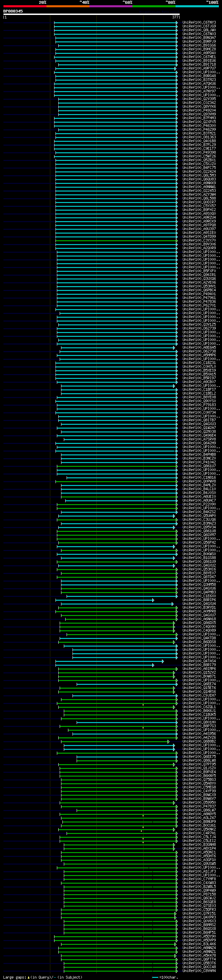Select the UniRef100_A5K478 label
This screenshot has width=222, height=980.
click(199, 956)
